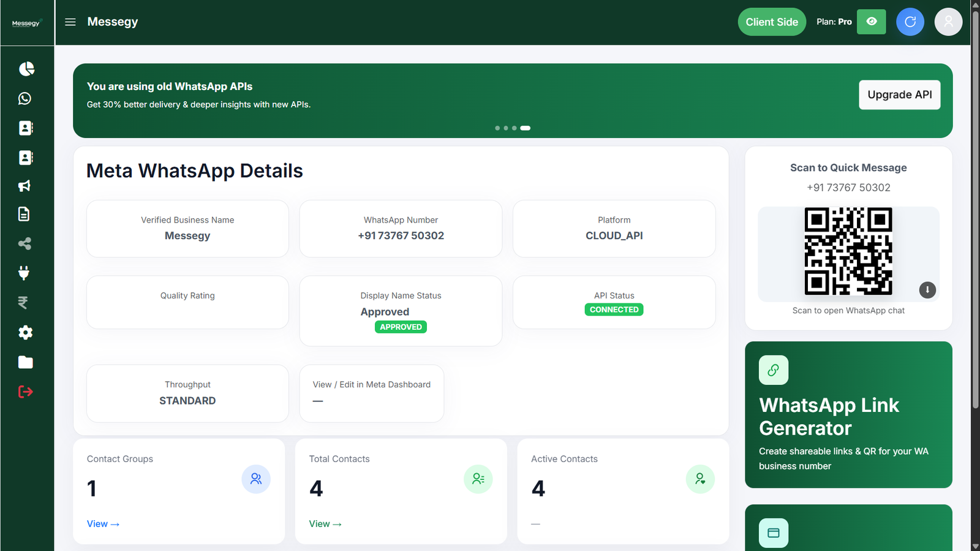Screen dimensions: 980x551
Task: Click the QR code image
Action: [848, 251]
